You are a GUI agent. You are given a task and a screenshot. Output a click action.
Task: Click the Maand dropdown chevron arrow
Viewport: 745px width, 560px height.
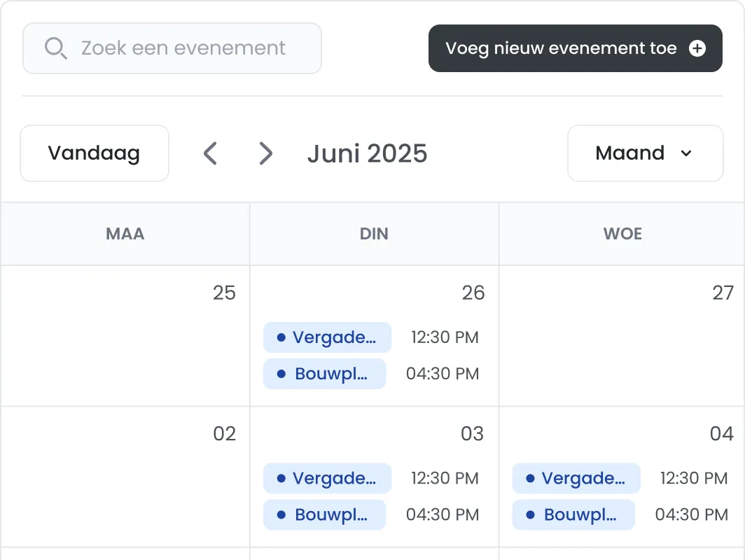(686, 153)
